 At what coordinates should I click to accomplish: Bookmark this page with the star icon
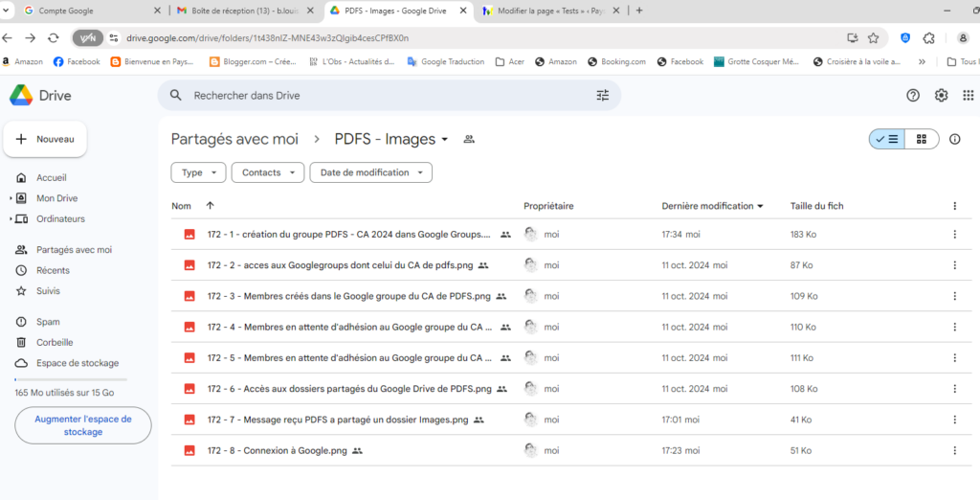click(x=873, y=38)
